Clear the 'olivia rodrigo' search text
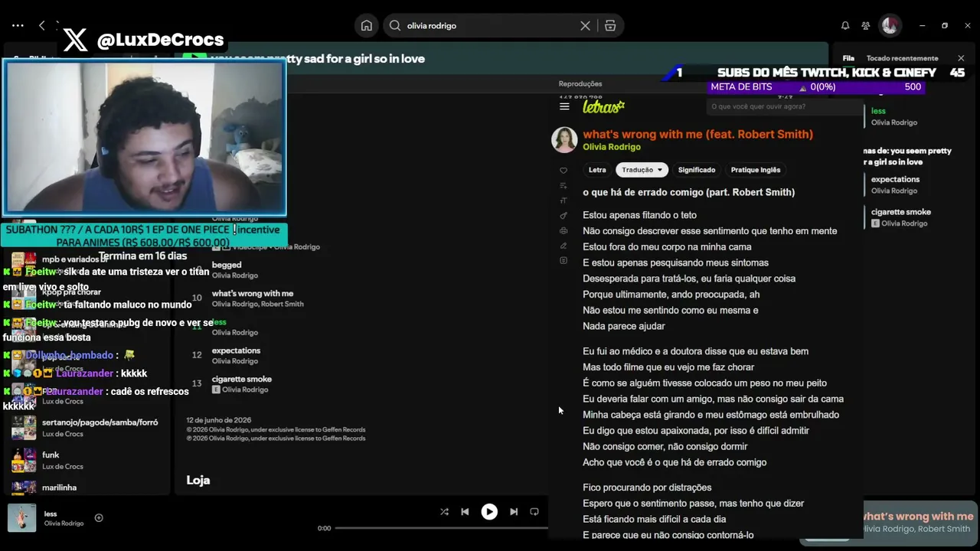 coord(585,25)
